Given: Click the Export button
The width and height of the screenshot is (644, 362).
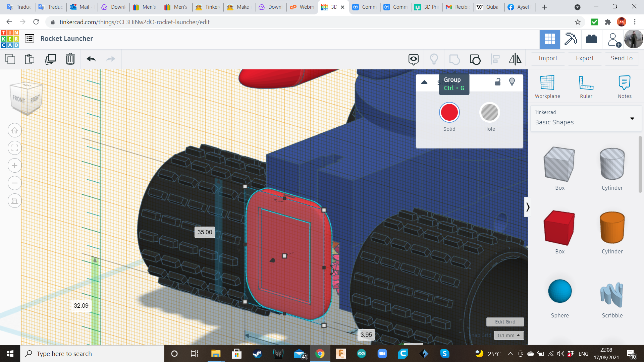Looking at the screenshot, I should [585, 58].
